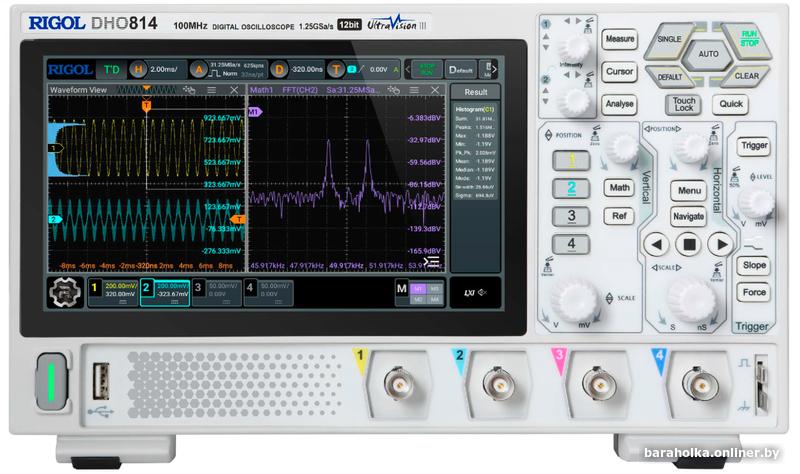Touch the probe compensation terminal

tap(761, 384)
